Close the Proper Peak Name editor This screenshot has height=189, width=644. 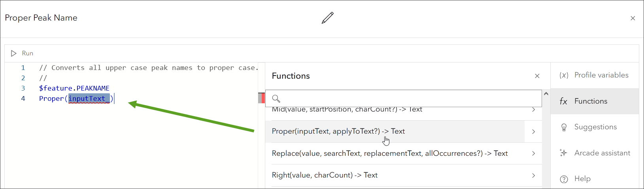coord(633,18)
